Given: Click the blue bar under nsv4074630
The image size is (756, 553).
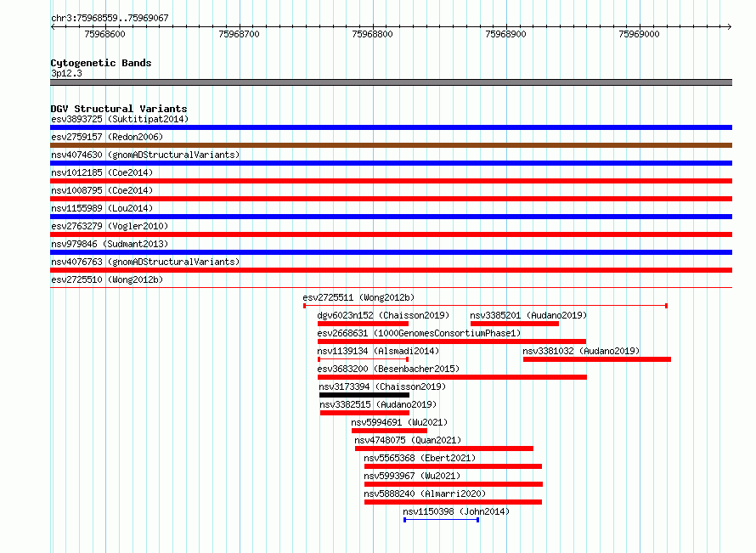Looking at the screenshot, I should (391, 163).
